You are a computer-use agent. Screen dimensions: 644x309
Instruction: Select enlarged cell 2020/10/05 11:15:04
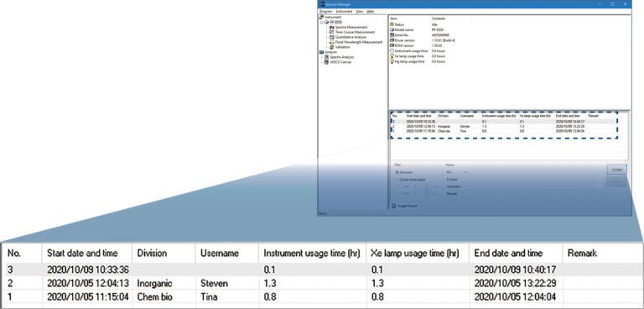pos(87,296)
